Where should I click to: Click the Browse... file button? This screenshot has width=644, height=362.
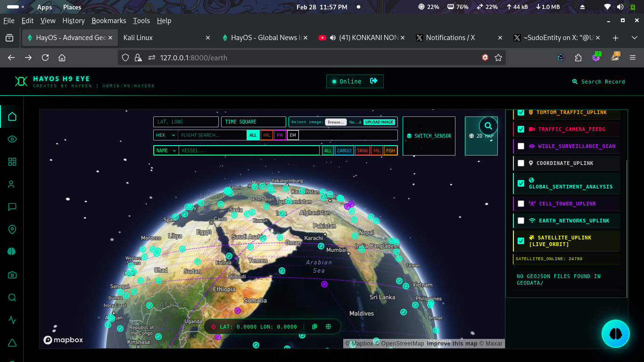click(x=336, y=122)
